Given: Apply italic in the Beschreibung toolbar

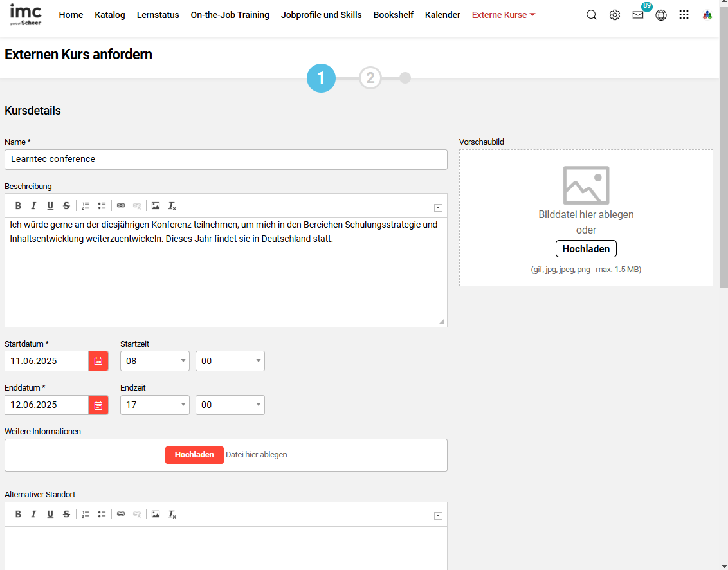Looking at the screenshot, I should point(34,206).
